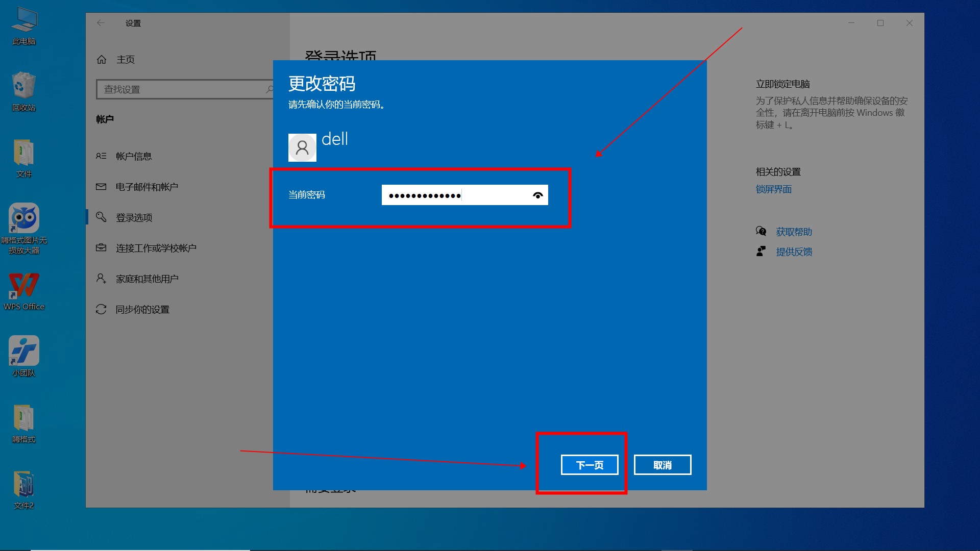The height and width of the screenshot is (551, 980).
Task: Select 帐户信息 in the sidebar
Action: [134, 157]
